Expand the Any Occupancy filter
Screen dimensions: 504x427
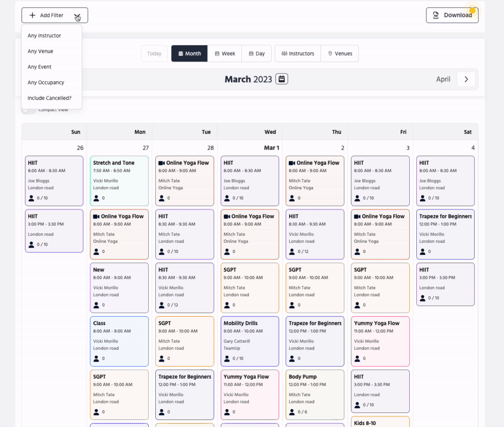(x=46, y=83)
